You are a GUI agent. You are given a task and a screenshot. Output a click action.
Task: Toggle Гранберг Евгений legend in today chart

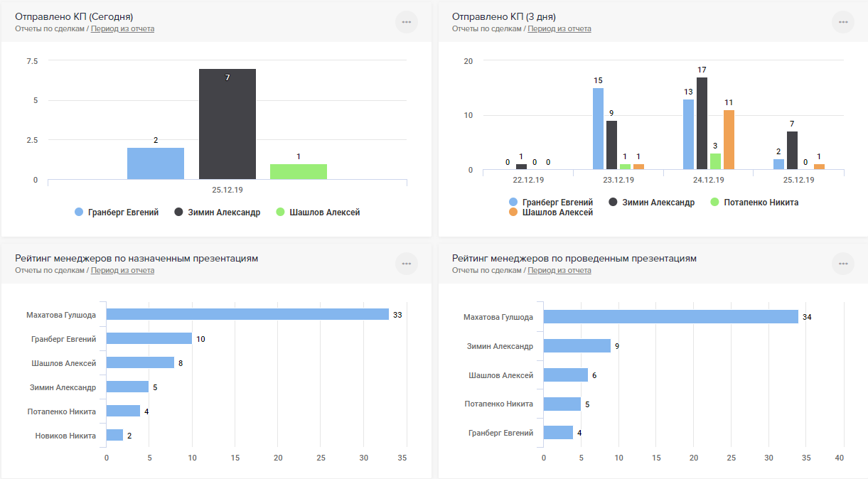117,212
